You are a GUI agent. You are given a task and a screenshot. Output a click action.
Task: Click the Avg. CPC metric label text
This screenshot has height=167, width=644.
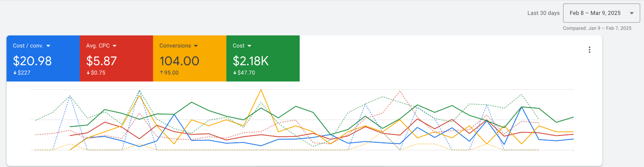[98, 46]
